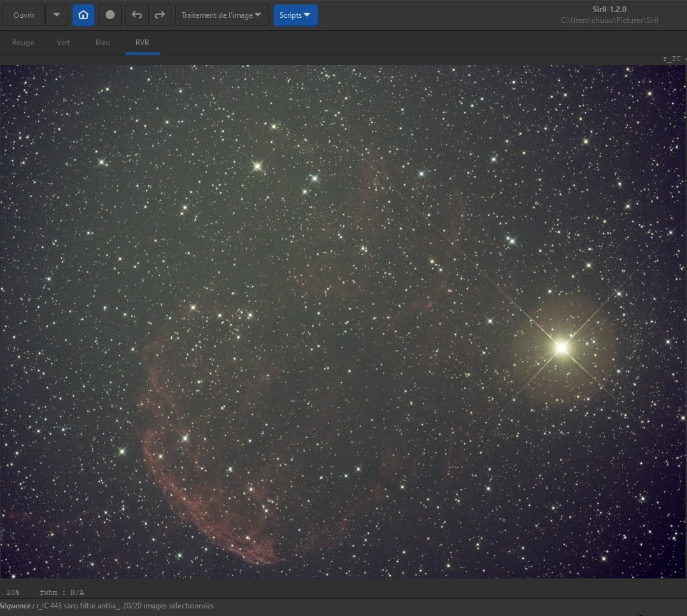Click the fwhm readout in status bar

pyautogui.click(x=62, y=592)
